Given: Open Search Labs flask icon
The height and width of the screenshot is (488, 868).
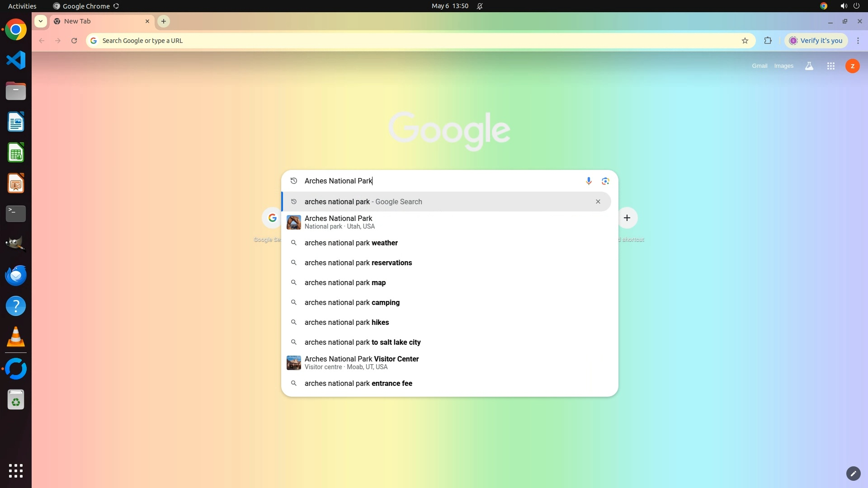Looking at the screenshot, I should coord(809,66).
